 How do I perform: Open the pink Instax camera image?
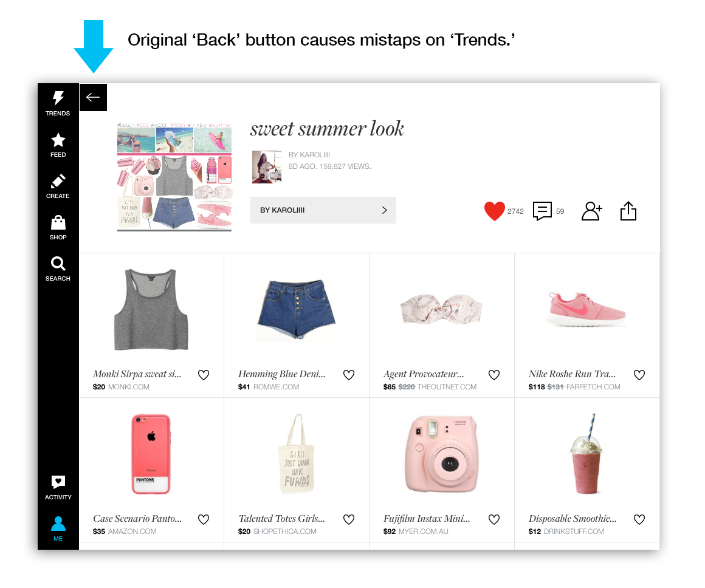click(x=441, y=454)
